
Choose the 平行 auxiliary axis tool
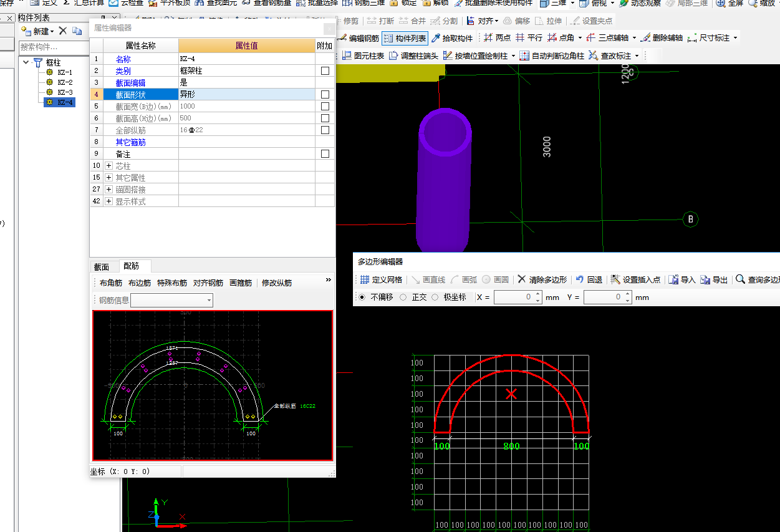point(529,38)
